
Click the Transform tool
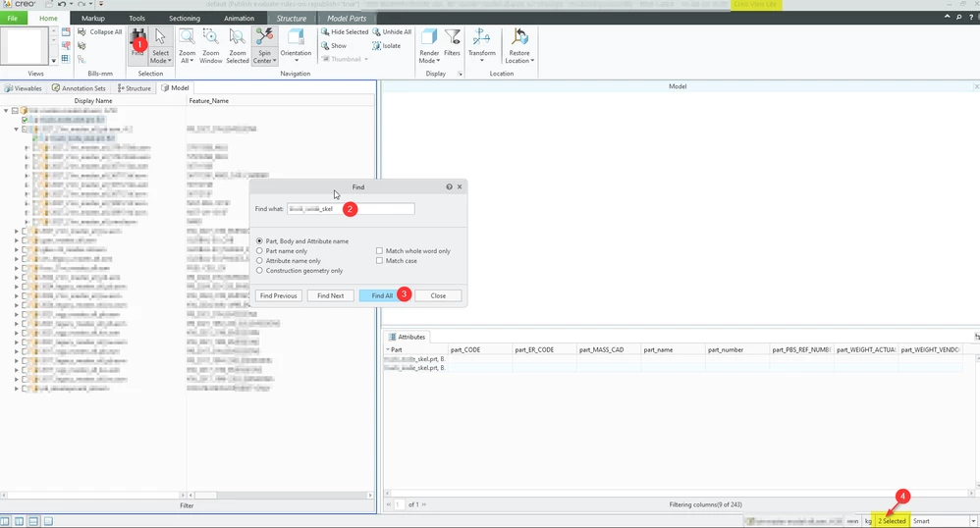[482, 45]
